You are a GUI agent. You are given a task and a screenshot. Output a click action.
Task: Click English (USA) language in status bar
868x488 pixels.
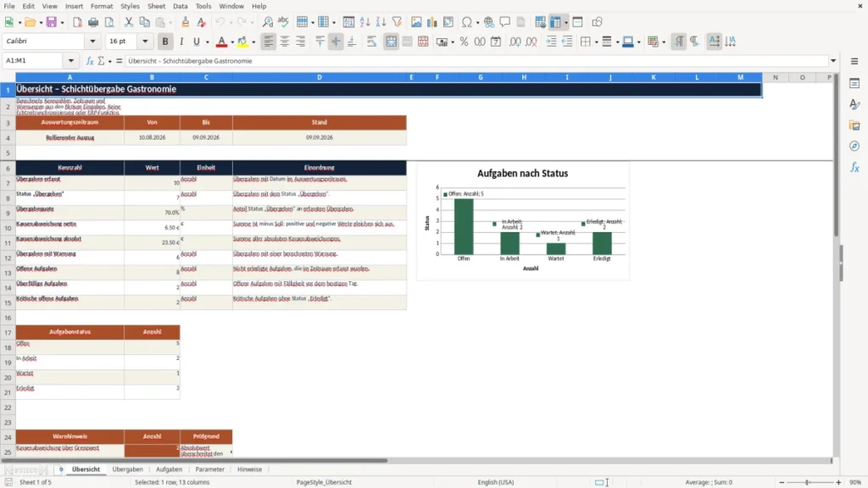(x=495, y=482)
